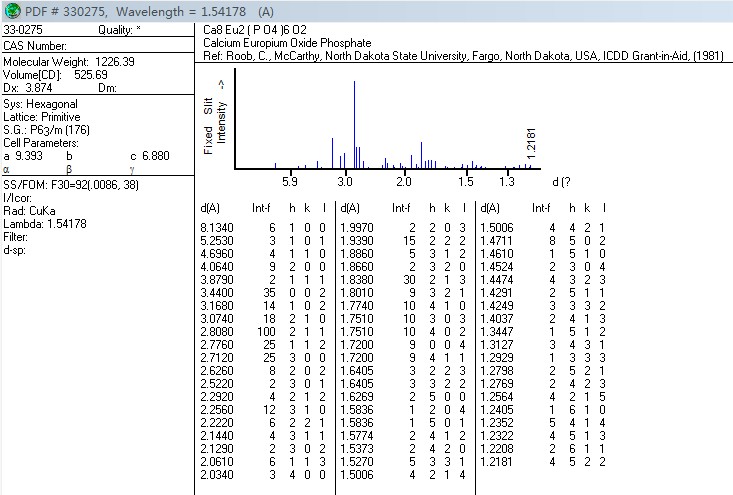The width and height of the screenshot is (733, 495).
Task: Click the name Calcium Europium Oxide Phosphate
Action: pyautogui.click(x=287, y=43)
